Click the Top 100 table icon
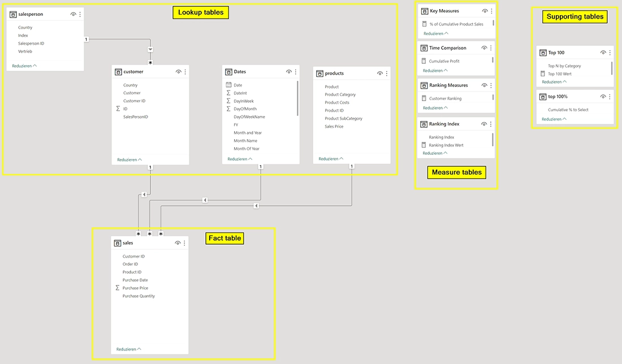The width and height of the screenshot is (622, 364). pos(543,53)
